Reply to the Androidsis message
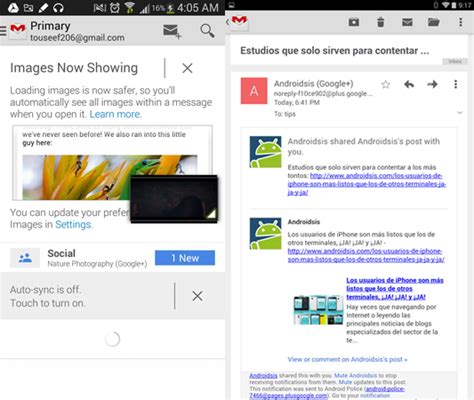 pos(409,84)
